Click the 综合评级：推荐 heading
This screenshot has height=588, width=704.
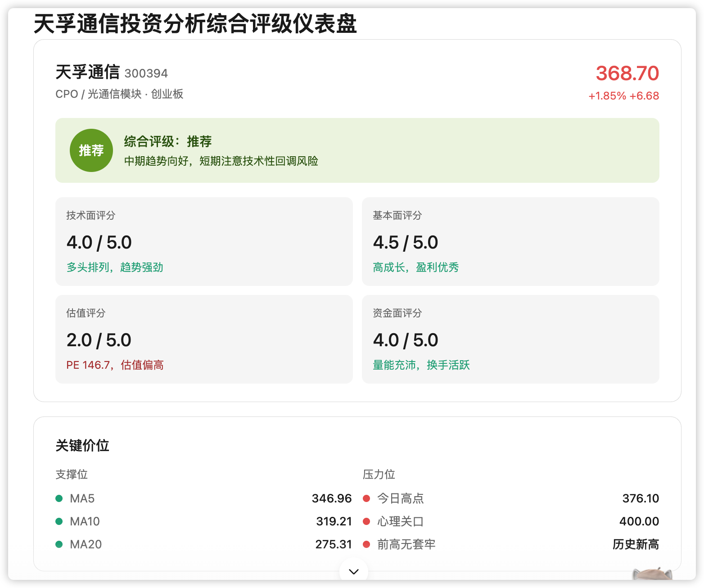pos(168,141)
